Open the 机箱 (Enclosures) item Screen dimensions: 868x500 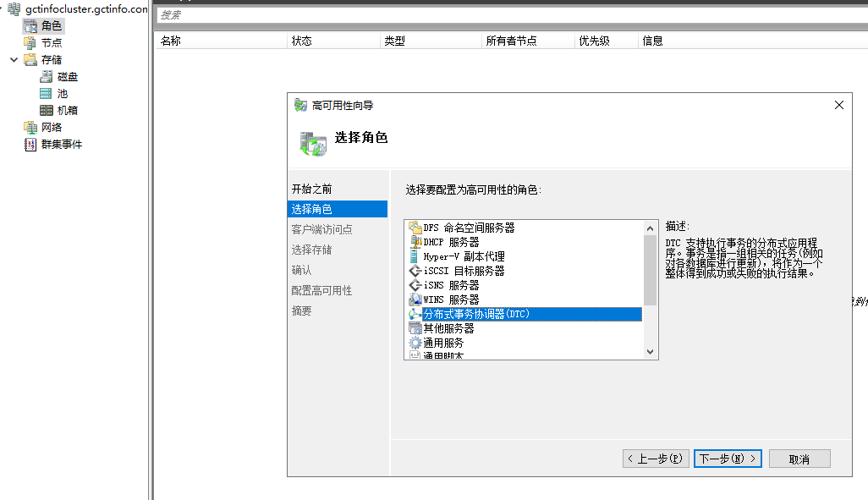coord(68,111)
